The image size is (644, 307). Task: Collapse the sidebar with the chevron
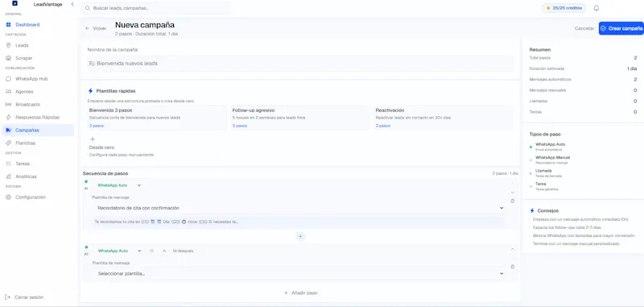[72, 4]
